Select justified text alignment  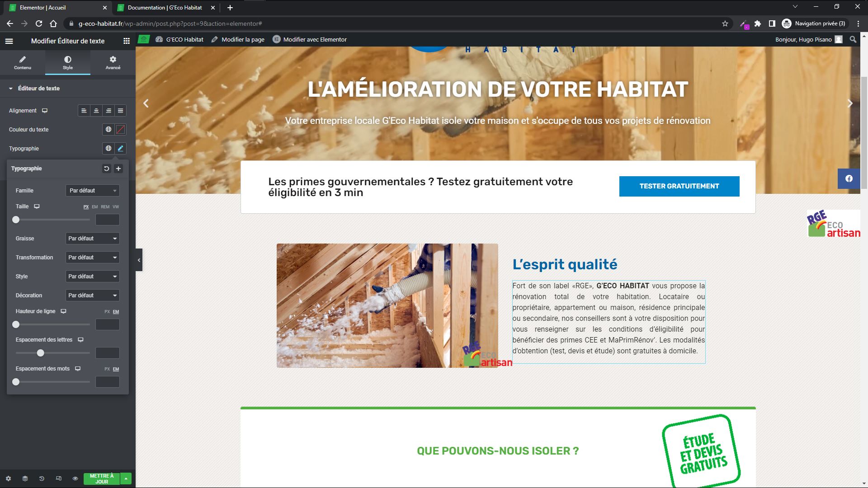(x=120, y=111)
